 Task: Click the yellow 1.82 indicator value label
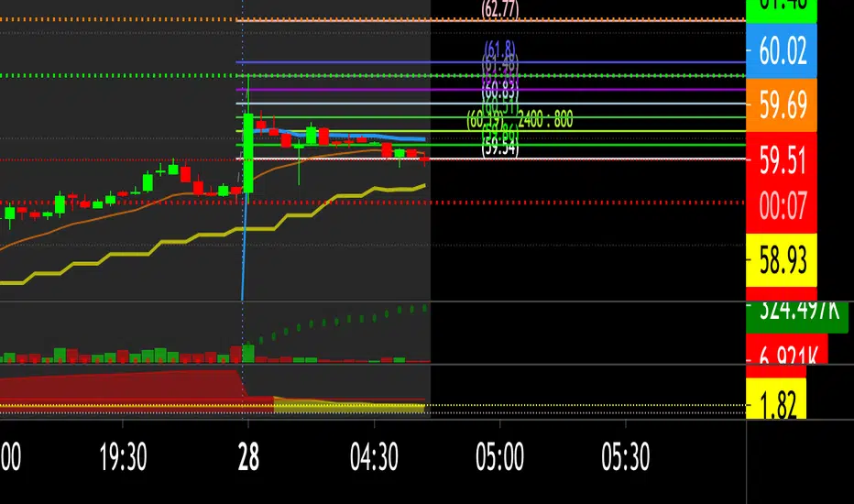[775, 400]
